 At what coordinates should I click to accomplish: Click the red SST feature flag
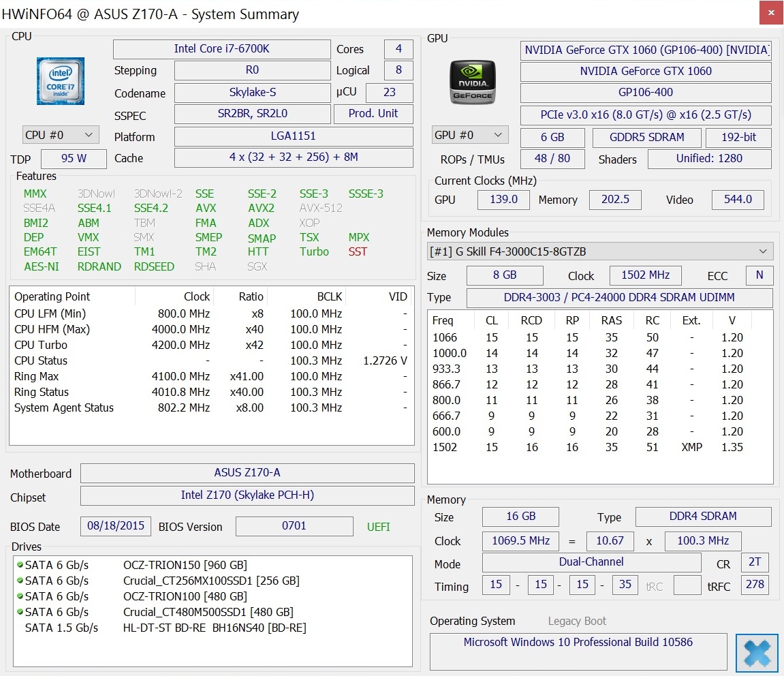click(x=358, y=251)
